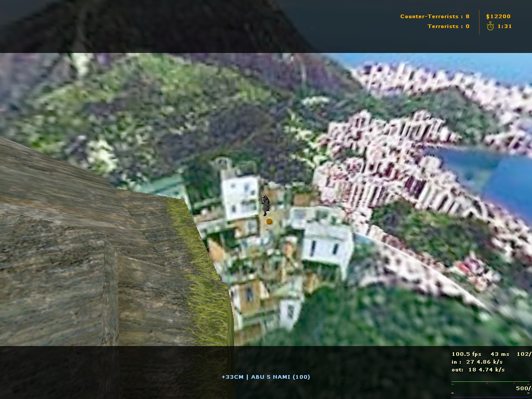Click the +33CM | ABU S NAMI (100) label

click(x=265, y=377)
